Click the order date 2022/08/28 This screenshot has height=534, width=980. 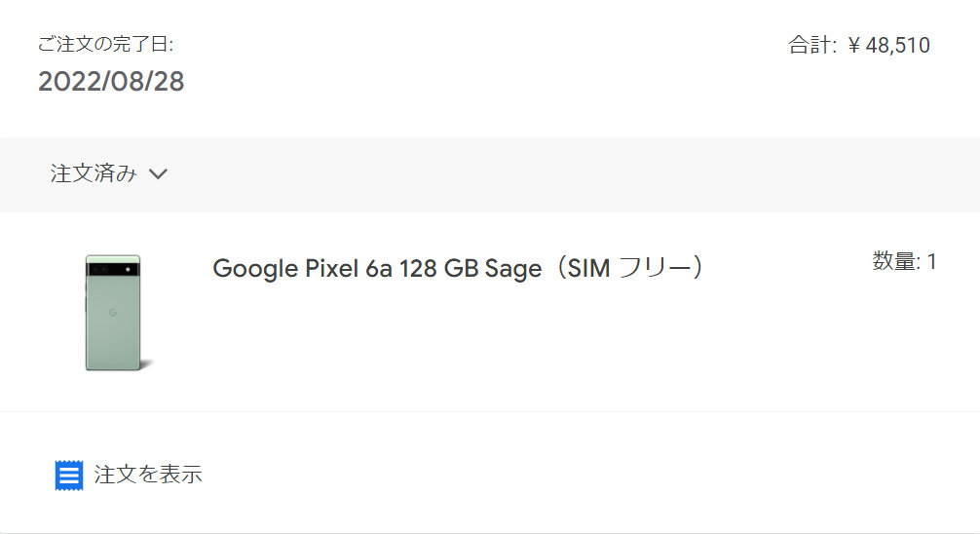(111, 81)
